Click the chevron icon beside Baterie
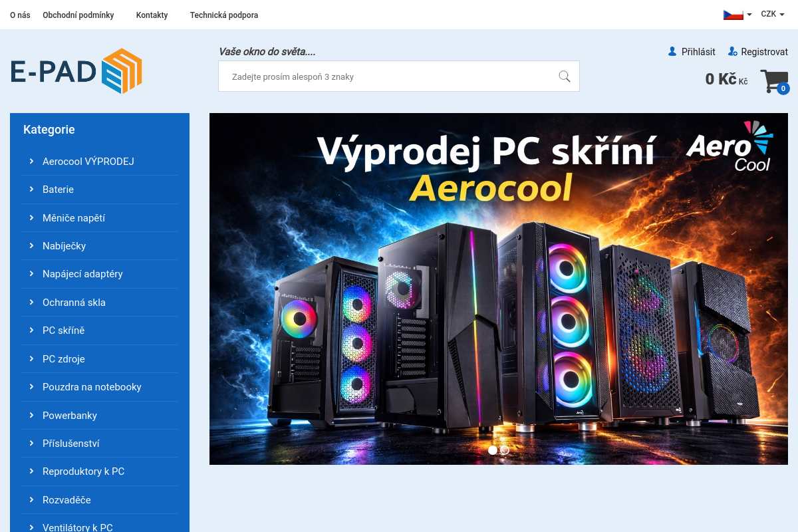The height and width of the screenshot is (532, 798). (x=31, y=190)
